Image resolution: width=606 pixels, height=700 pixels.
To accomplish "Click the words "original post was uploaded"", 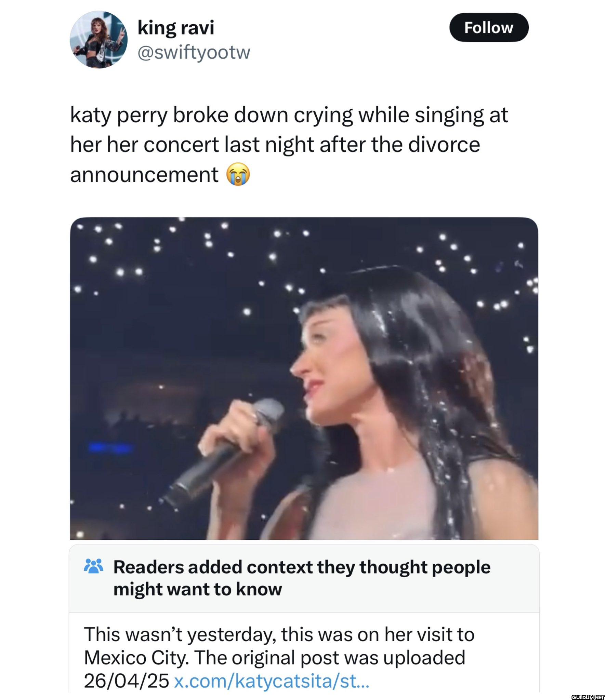I will tap(348, 658).
